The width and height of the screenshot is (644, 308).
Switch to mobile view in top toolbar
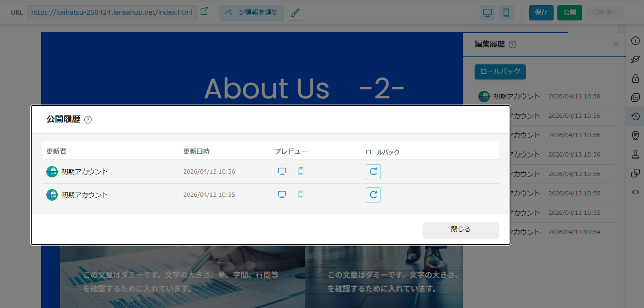tap(506, 13)
